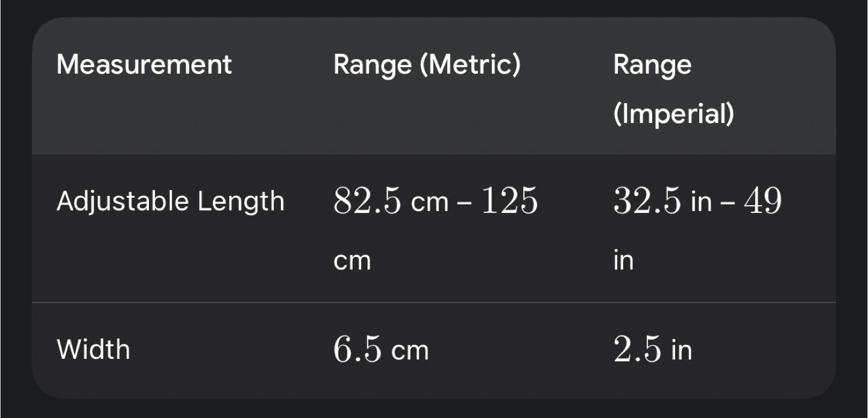The width and height of the screenshot is (868, 418).
Task: Select the Adjustable Length row label
Action: click(171, 201)
